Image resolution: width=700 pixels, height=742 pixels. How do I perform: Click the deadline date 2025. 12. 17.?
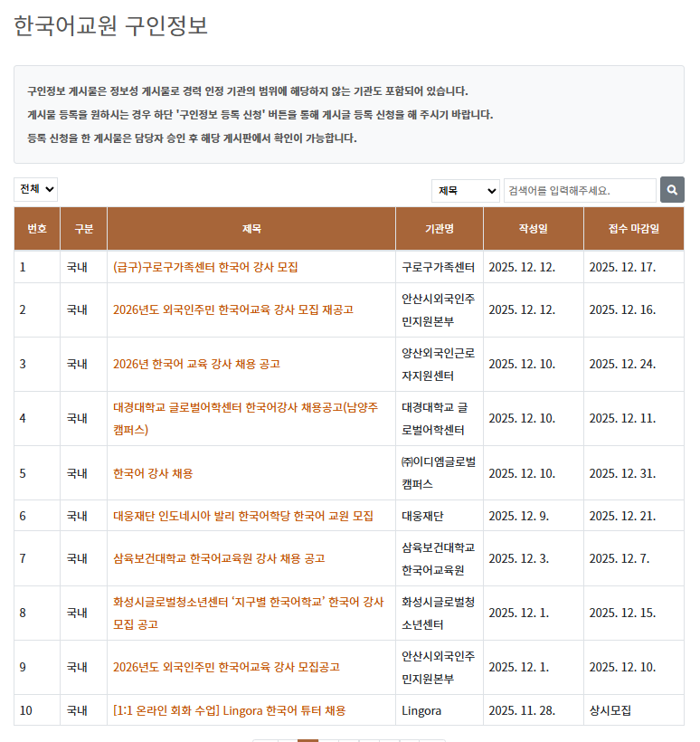pos(622,267)
